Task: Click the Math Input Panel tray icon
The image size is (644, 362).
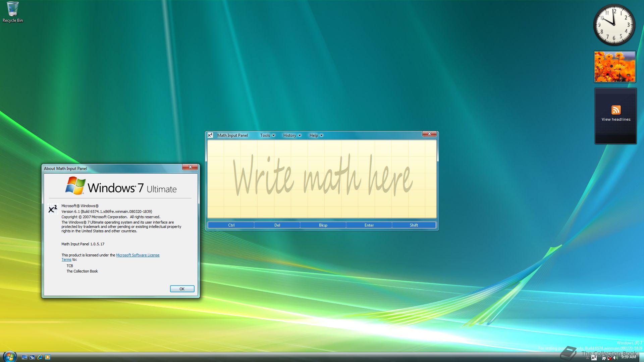Action: [x=594, y=358]
